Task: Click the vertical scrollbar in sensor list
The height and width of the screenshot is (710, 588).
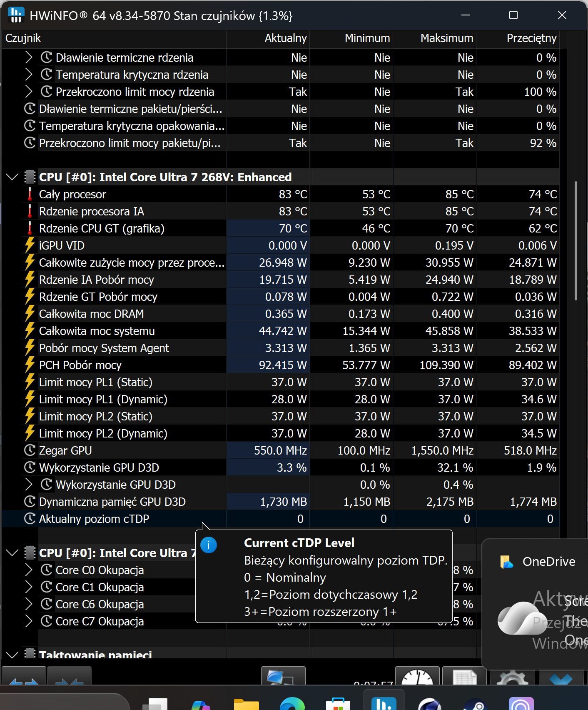Action: click(x=576, y=241)
